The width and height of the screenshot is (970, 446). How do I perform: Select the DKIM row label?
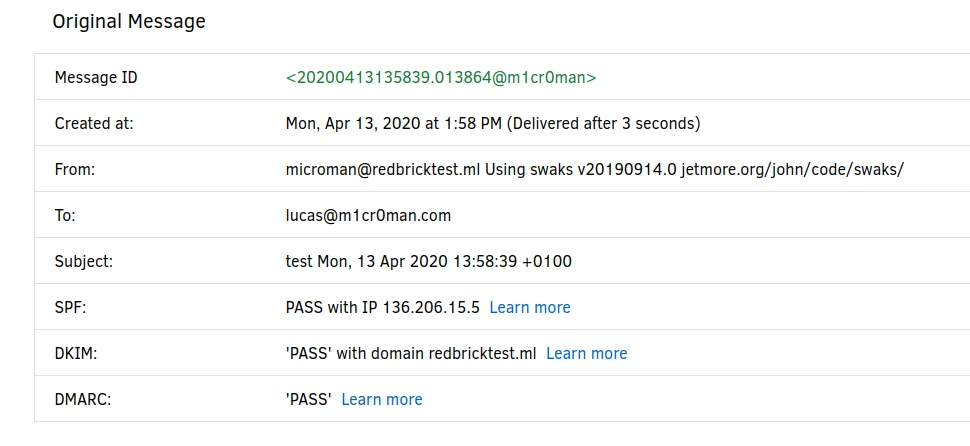(76, 353)
